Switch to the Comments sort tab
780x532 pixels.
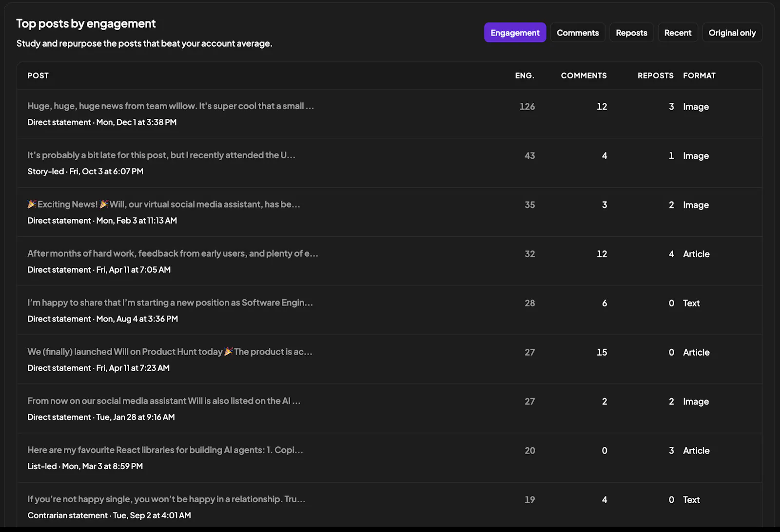(x=578, y=33)
